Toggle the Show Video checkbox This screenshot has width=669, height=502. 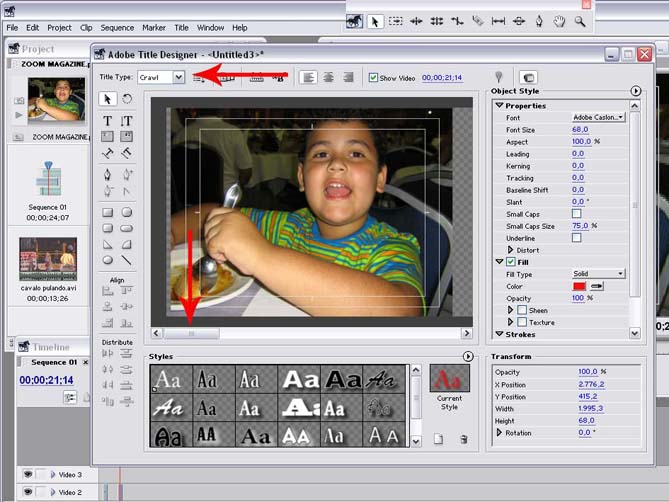tap(374, 77)
